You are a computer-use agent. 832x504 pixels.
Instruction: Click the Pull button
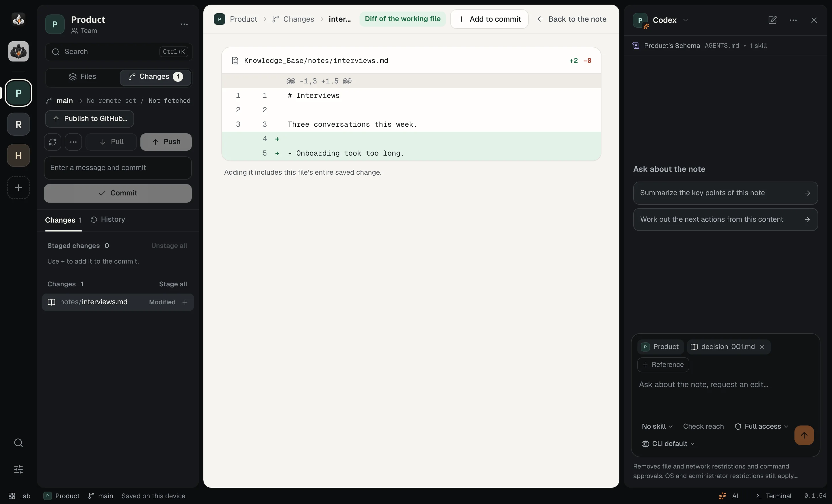tap(111, 142)
